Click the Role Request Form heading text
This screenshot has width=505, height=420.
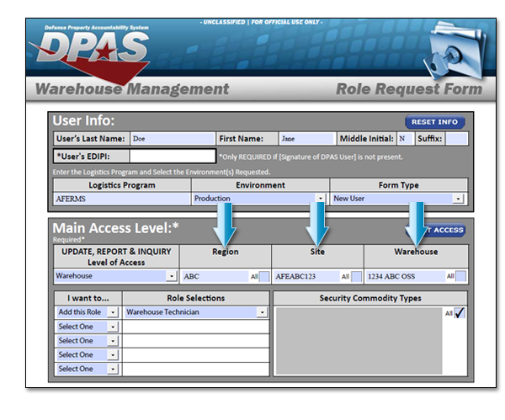409,89
